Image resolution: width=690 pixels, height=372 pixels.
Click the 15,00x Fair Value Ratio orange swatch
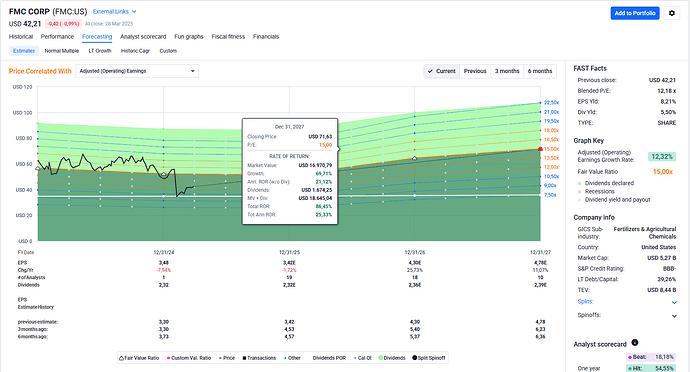[662, 172]
